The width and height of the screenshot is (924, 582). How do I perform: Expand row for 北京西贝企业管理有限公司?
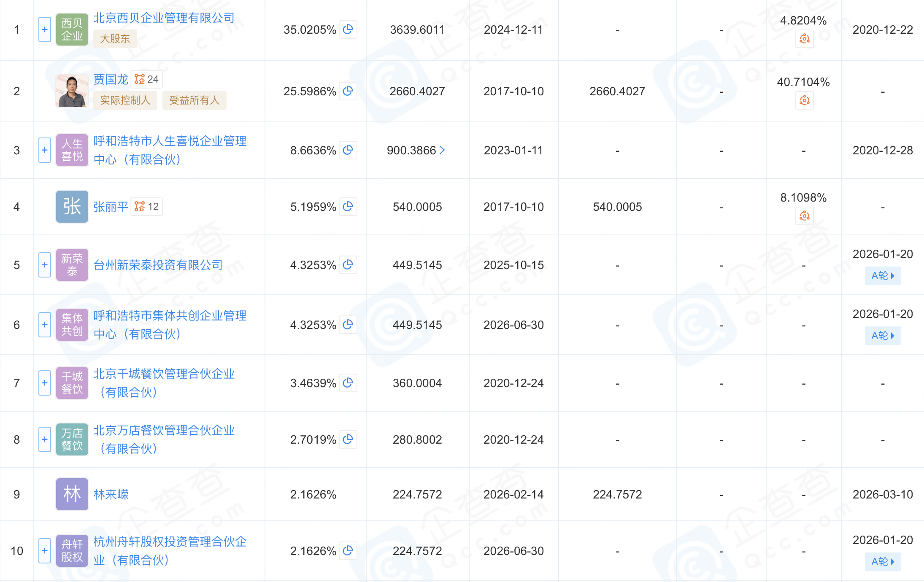[45, 30]
